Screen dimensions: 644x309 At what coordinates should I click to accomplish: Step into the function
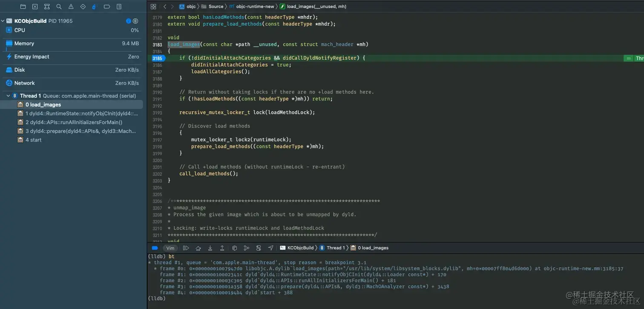pos(210,248)
